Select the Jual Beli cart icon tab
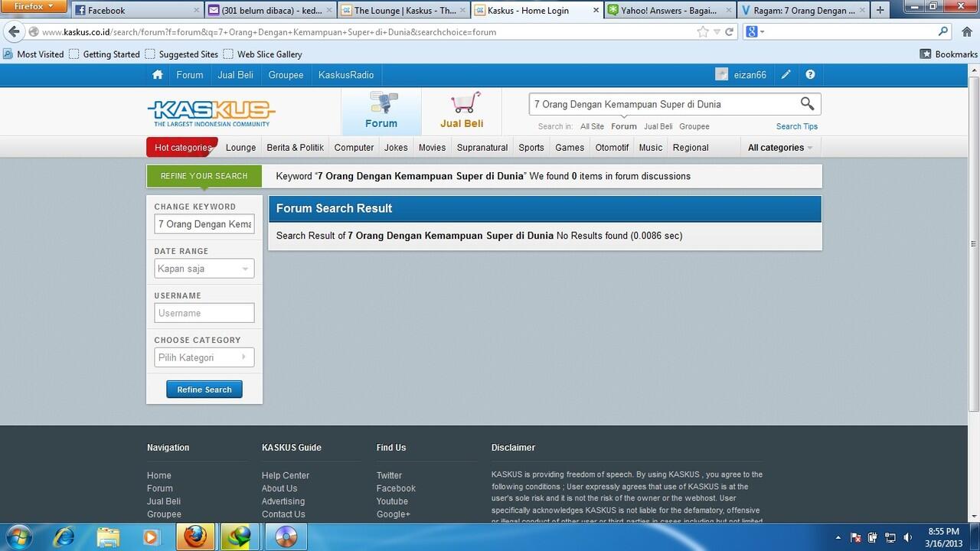Image resolution: width=980 pixels, height=551 pixels. pos(462,111)
